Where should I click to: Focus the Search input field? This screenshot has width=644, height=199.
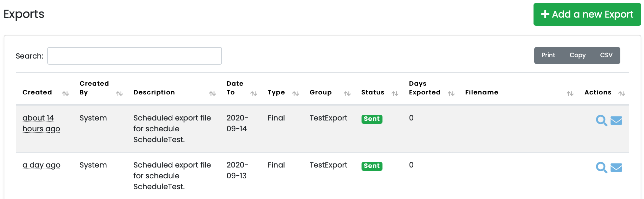[x=134, y=56]
